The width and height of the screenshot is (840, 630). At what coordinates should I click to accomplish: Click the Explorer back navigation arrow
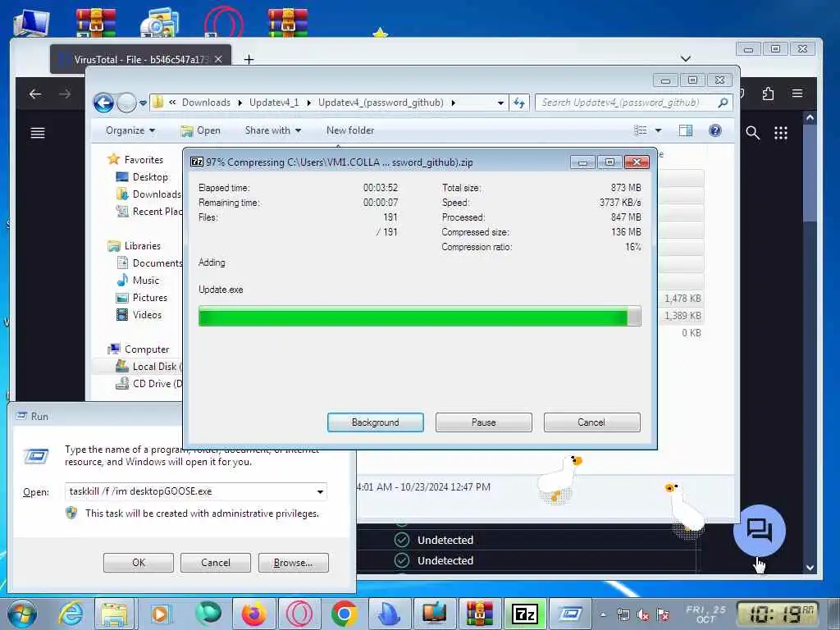[103, 103]
